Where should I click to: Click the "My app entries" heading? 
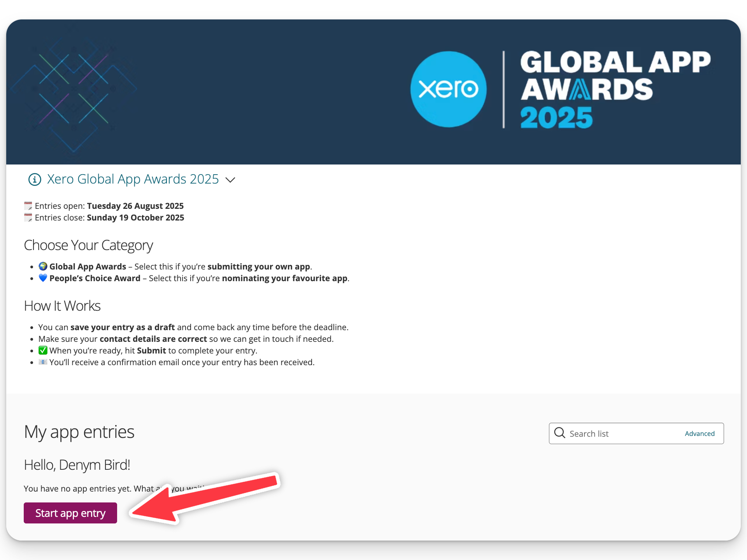tap(79, 432)
